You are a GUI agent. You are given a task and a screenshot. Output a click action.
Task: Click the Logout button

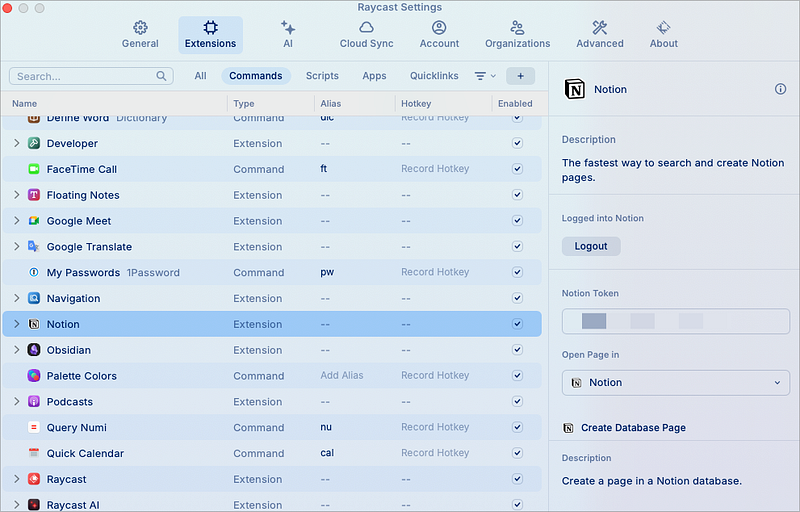tap(591, 246)
